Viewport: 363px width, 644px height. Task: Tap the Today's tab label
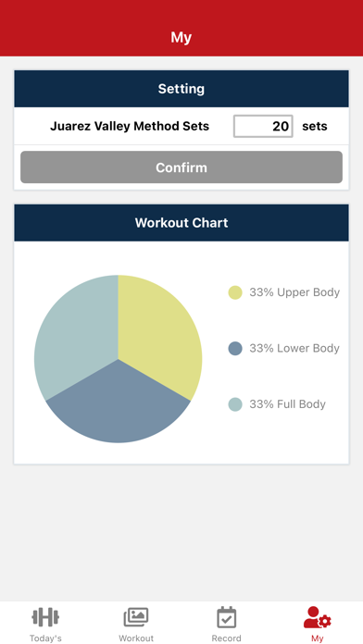(45, 638)
